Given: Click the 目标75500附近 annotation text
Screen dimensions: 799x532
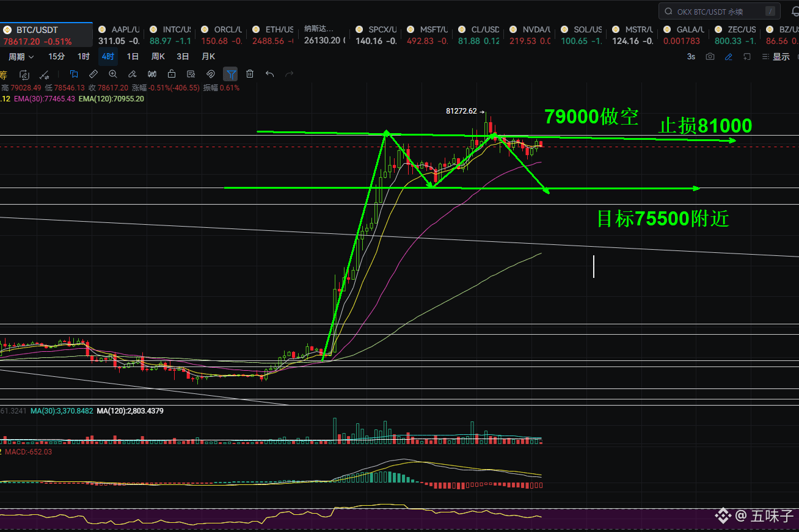Looking at the screenshot, I should (663, 219).
